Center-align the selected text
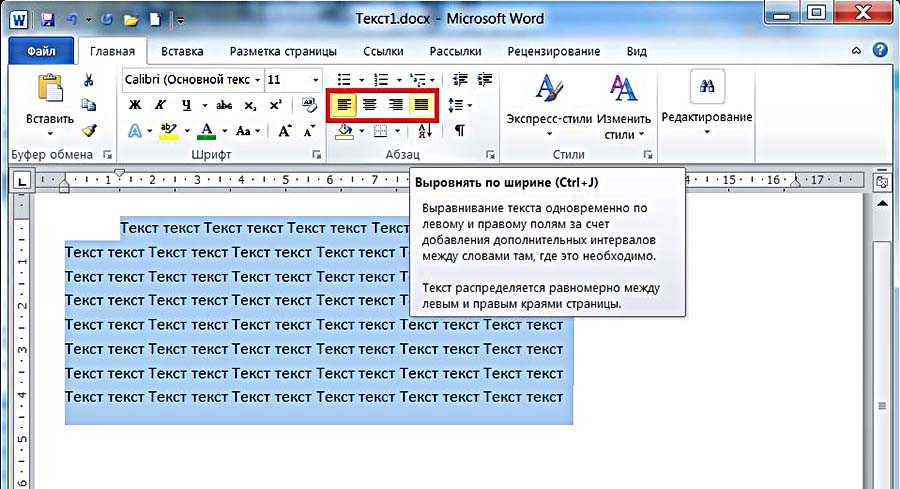The height and width of the screenshot is (489, 900). coord(369,104)
